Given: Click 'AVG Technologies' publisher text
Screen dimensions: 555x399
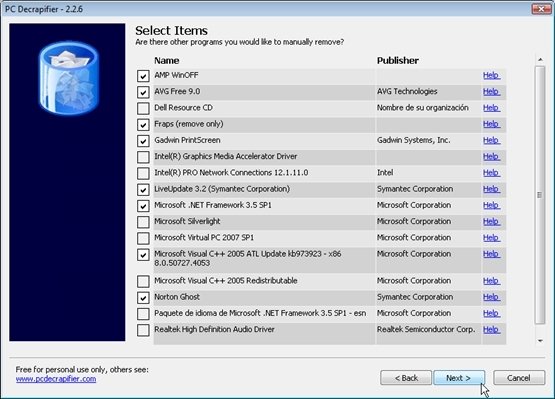Looking at the screenshot, I should pos(407,91).
